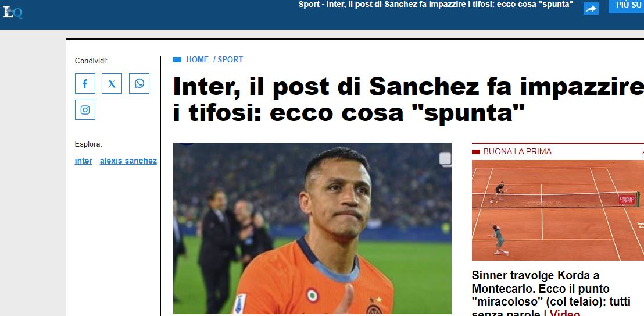
Task: Open the tennis match video thumbnail
Action: point(558,210)
